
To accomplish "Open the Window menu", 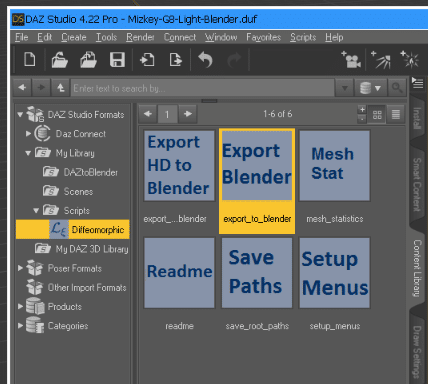I will 221,37.
